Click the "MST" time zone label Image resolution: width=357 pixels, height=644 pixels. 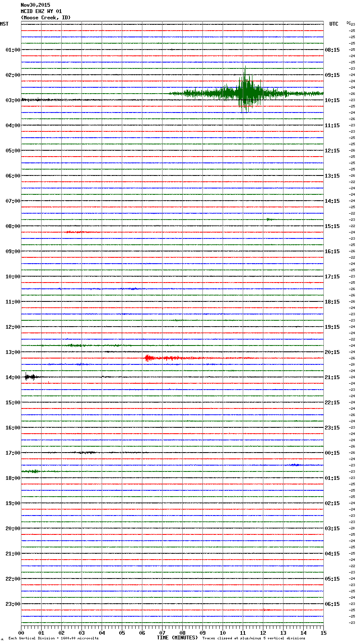pos(4,24)
